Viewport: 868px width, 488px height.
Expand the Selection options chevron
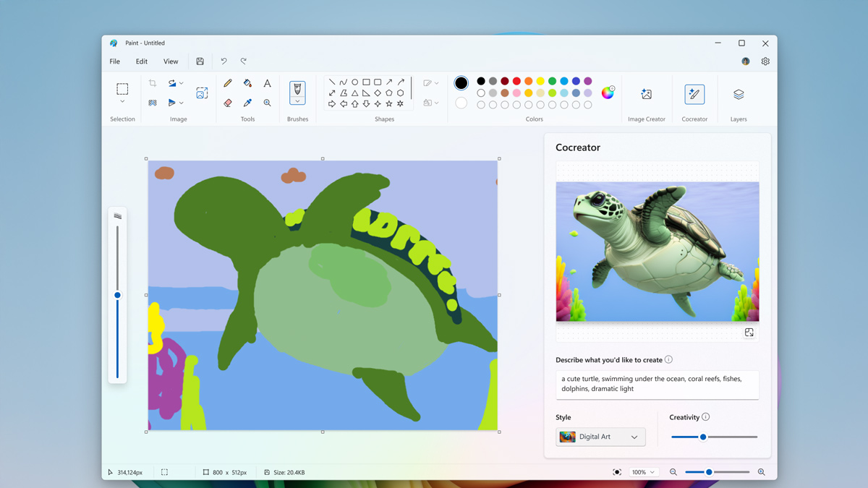coord(122,102)
